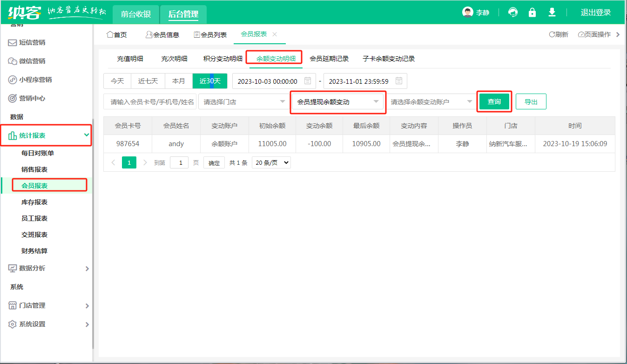
Task: Click the download client icon
Action: pyautogui.click(x=552, y=13)
